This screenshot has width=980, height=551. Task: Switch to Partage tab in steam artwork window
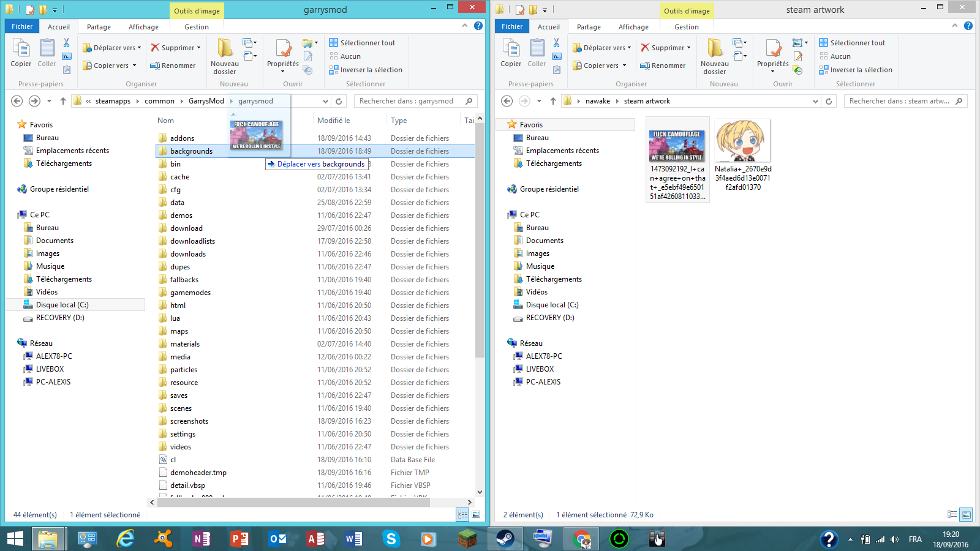[589, 27]
